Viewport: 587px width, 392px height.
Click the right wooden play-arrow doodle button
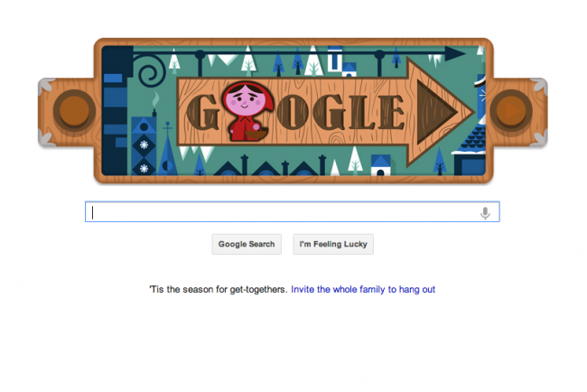click(x=511, y=111)
